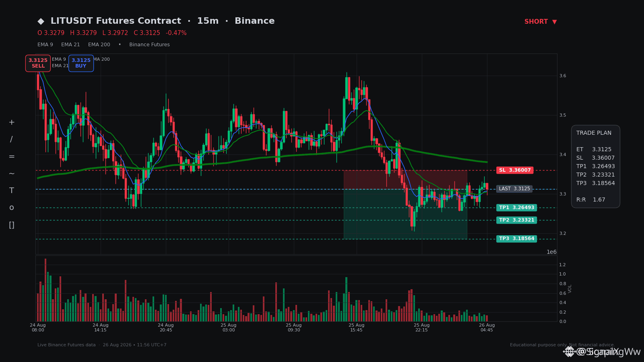Click the 24 Aug 08:00 time label

click(x=38, y=327)
